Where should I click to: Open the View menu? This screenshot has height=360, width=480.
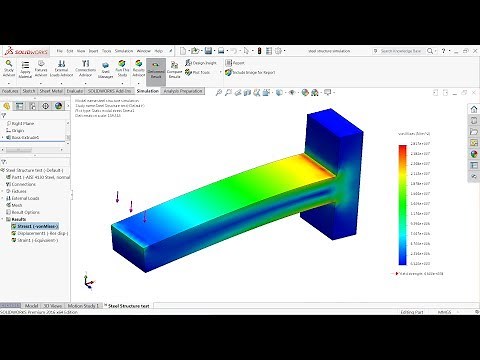pos(81,51)
